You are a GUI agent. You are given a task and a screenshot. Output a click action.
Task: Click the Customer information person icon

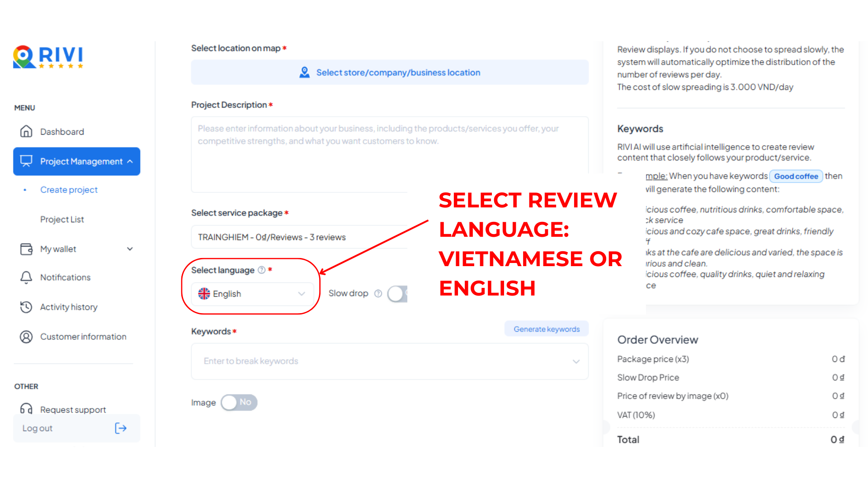pos(26,337)
